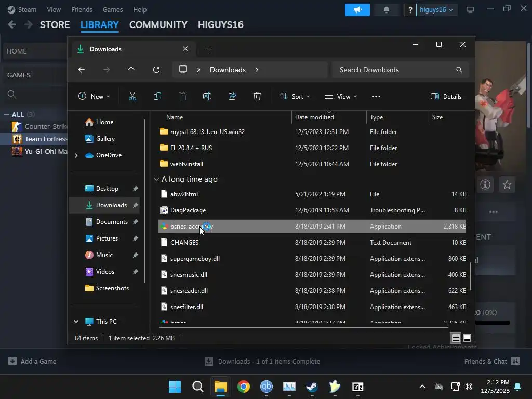Open a new Explorer tab with plus button
Image resolution: width=532 pixels, height=399 pixels.
tap(208, 49)
